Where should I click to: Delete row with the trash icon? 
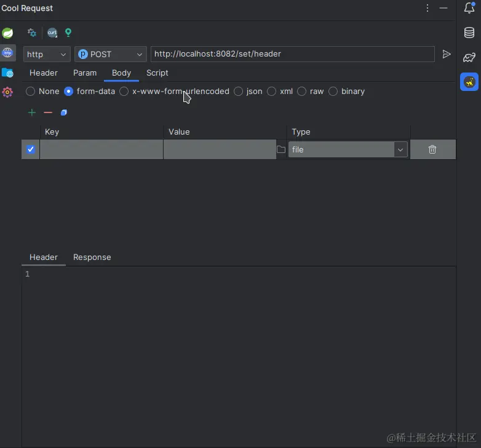point(432,149)
